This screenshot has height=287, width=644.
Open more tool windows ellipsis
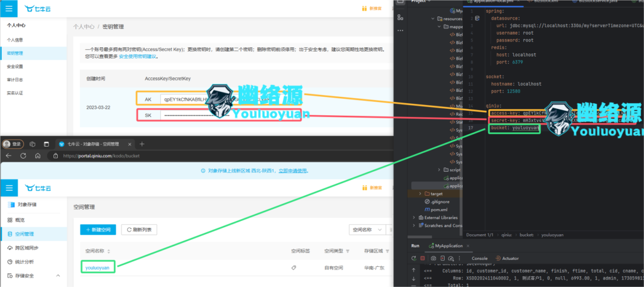pyautogui.click(x=401, y=30)
